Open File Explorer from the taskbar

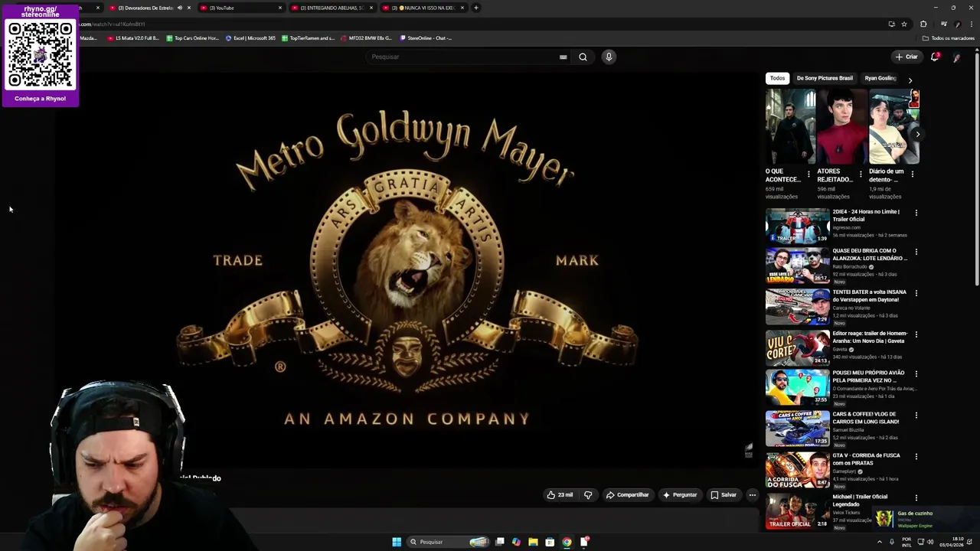(533, 542)
